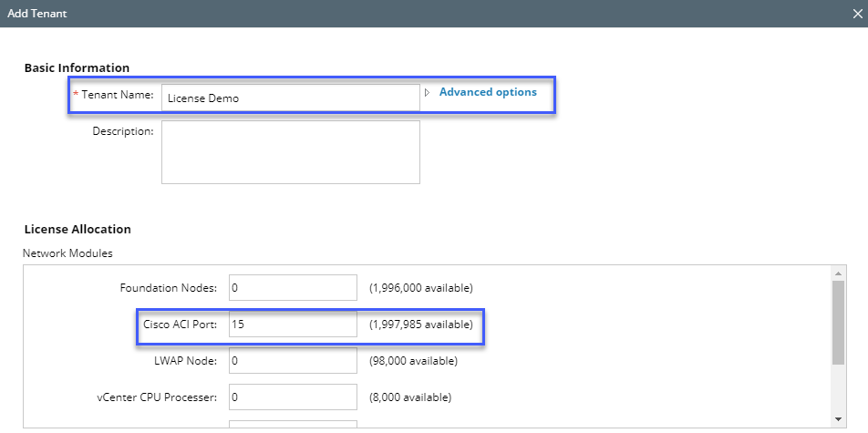Click the Tenant Name input field
Image resolution: width=868 pixels, height=433 pixels.
click(290, 98)
